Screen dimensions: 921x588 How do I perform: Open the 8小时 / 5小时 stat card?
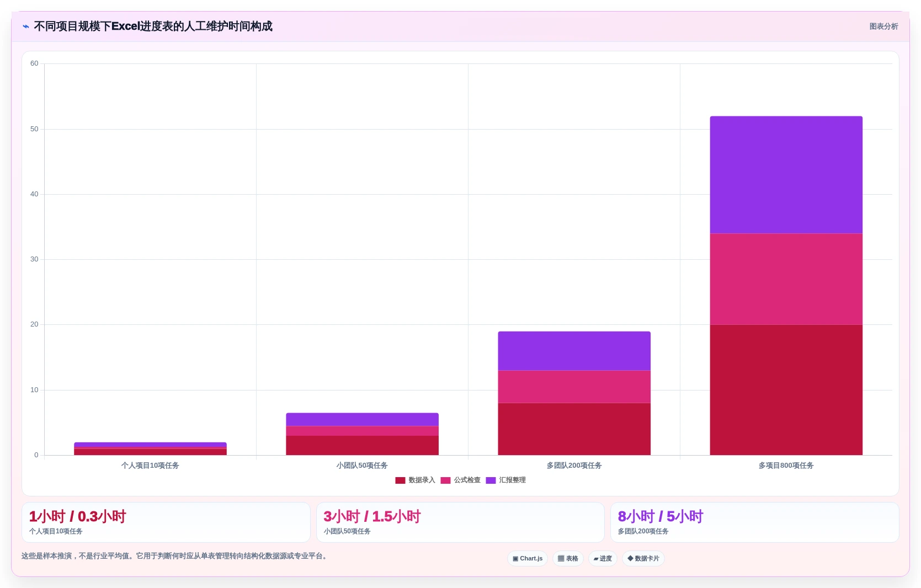(755, 522)
